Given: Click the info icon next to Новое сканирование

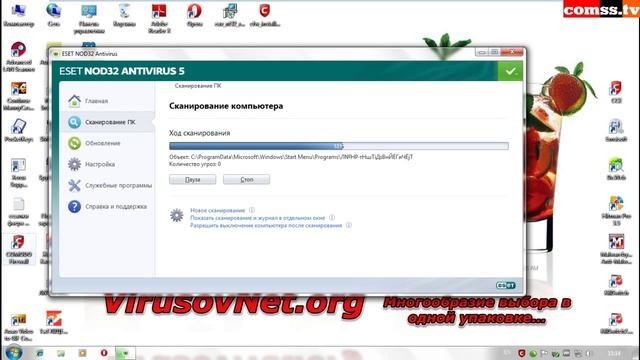Looking at the screenshot, I should (252, 210).
